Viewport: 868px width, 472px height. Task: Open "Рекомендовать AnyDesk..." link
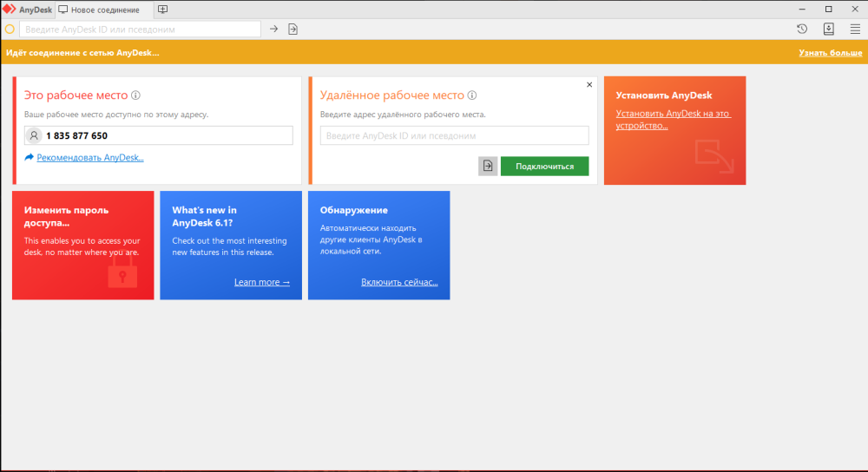pyautogui.click(x=90, y=158)
